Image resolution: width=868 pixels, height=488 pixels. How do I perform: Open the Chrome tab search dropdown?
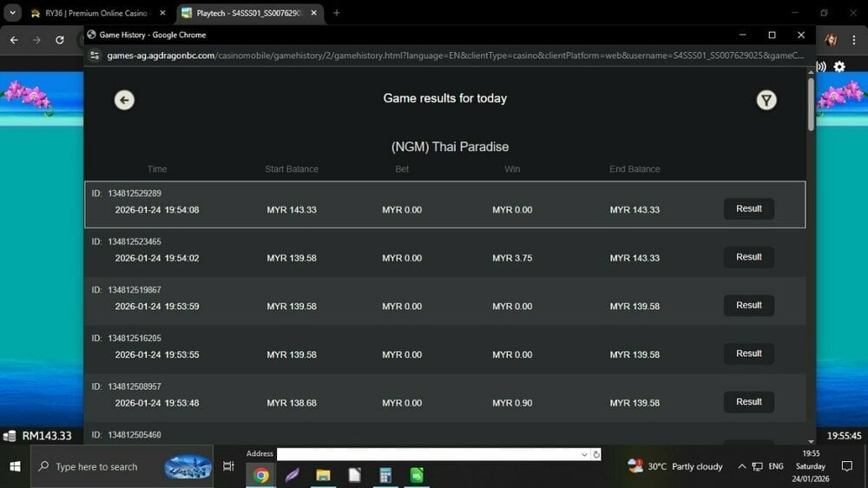(12, 13)
